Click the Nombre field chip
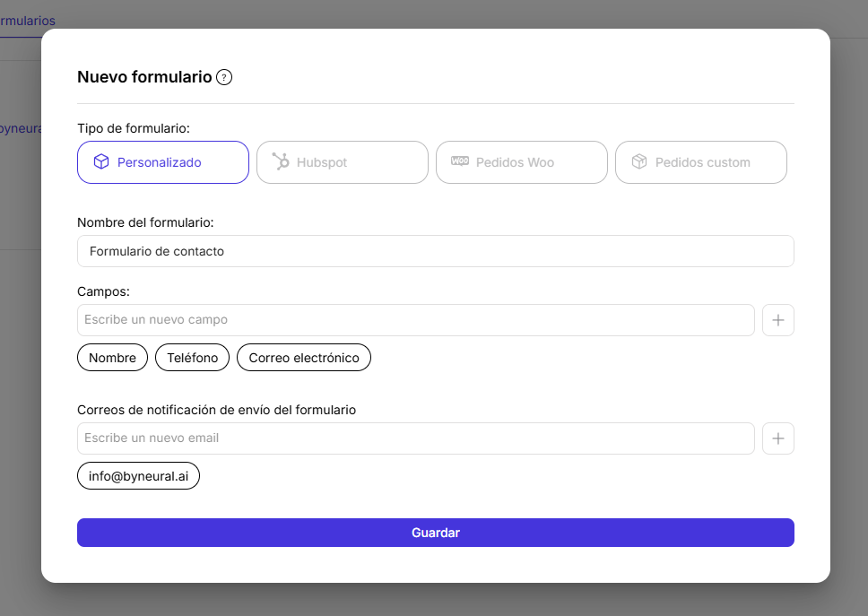The width and height of the screenshot is (868, 616). click(x=112, y=357)
